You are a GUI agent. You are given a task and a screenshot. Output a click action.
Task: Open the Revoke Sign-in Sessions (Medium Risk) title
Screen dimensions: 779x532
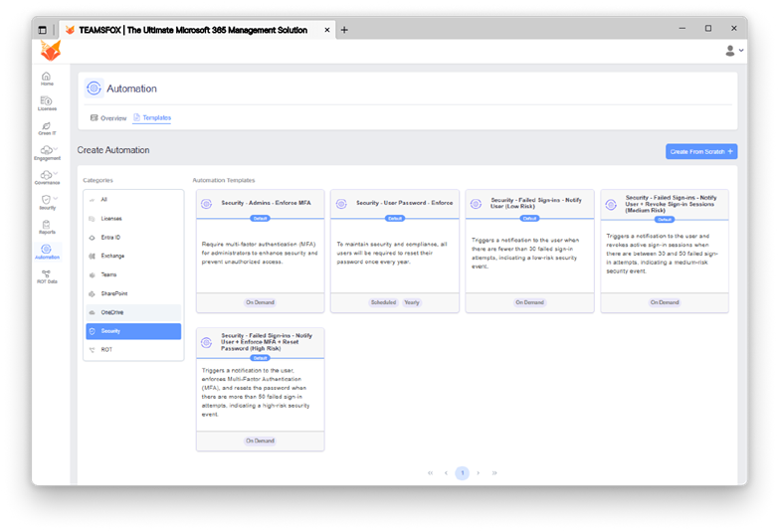671,204
